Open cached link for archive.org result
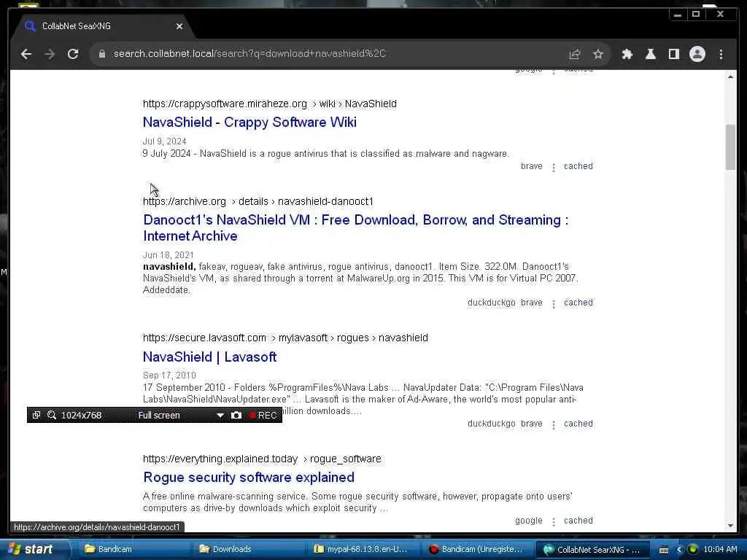Screen dimensions: 747x560 coord(578,303)
